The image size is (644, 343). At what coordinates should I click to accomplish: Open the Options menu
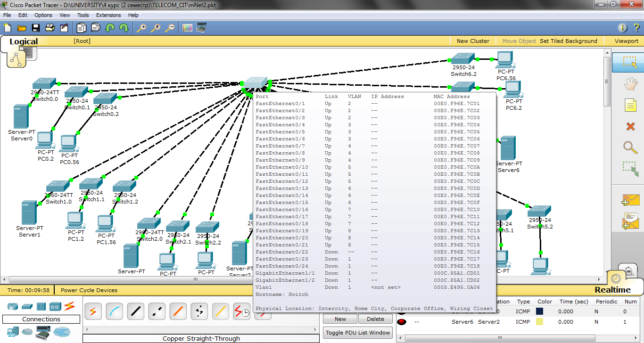(x=43, y=15)
